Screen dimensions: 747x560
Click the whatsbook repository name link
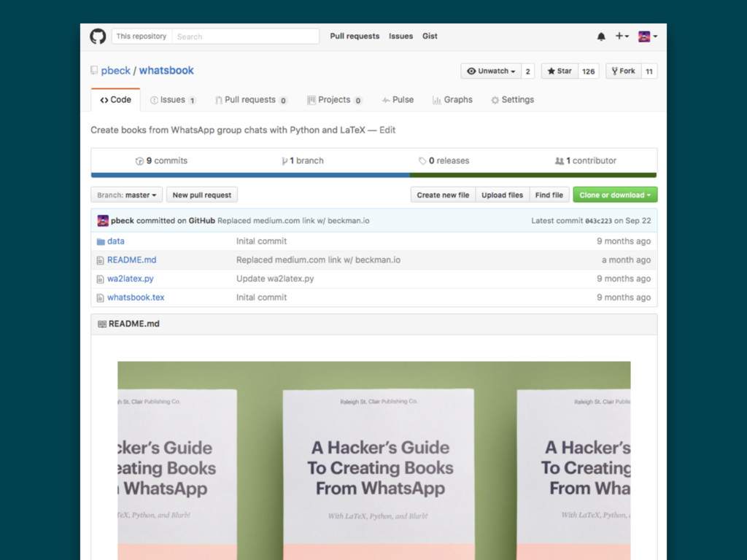point(166,71)
